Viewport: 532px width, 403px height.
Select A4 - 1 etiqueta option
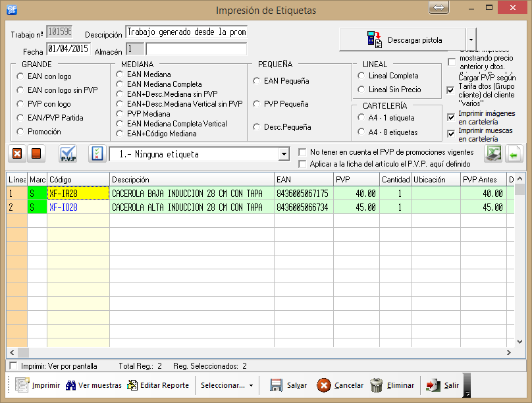(361, 118)
